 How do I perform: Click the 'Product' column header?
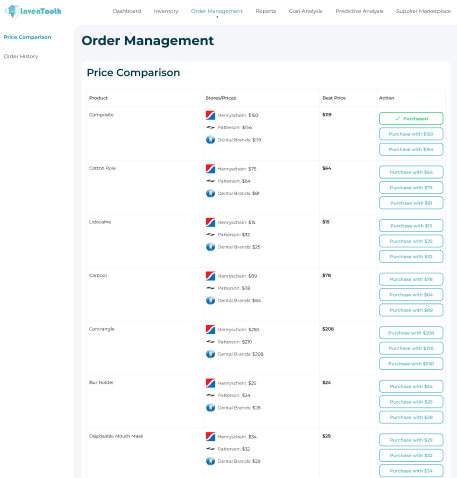point(98,98)
